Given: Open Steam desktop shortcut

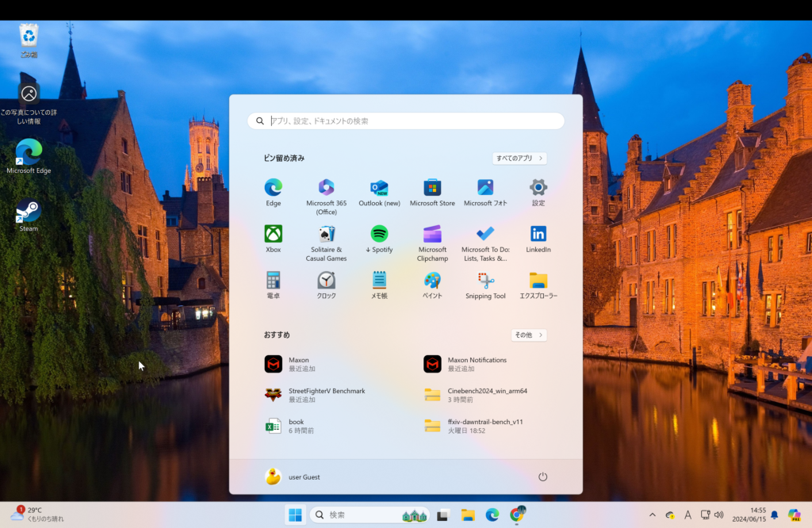Looking at the screenshot, I should coord(29,214).
